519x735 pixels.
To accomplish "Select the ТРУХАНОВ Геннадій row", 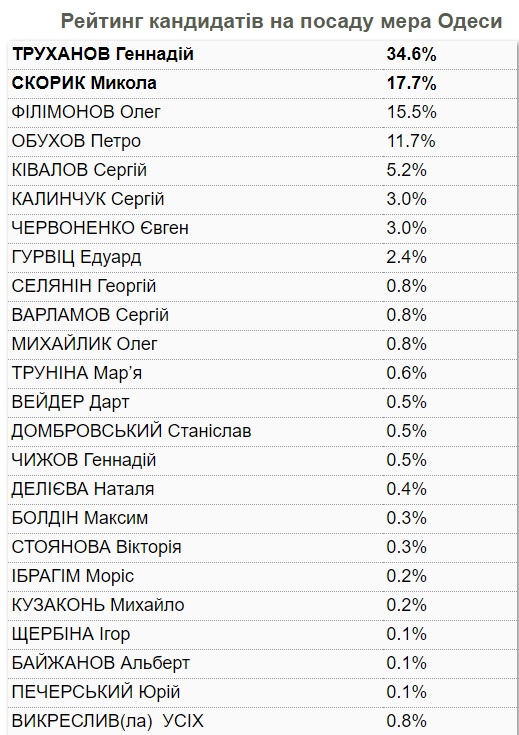I will tap(263, 55).
